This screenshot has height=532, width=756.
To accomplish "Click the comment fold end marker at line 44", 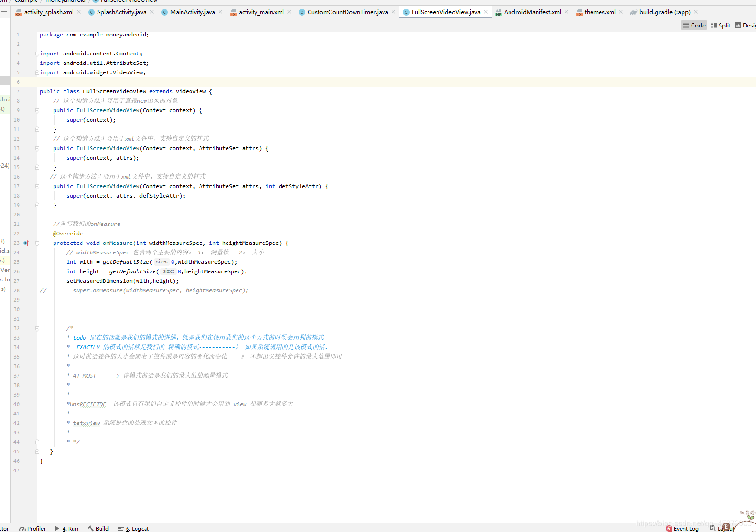I will tap(37, 442).
